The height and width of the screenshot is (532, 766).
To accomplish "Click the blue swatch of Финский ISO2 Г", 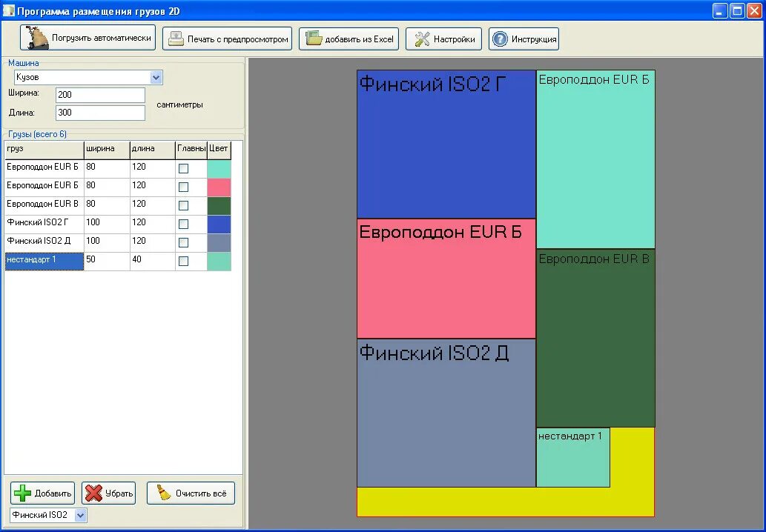I will [219, 225].
